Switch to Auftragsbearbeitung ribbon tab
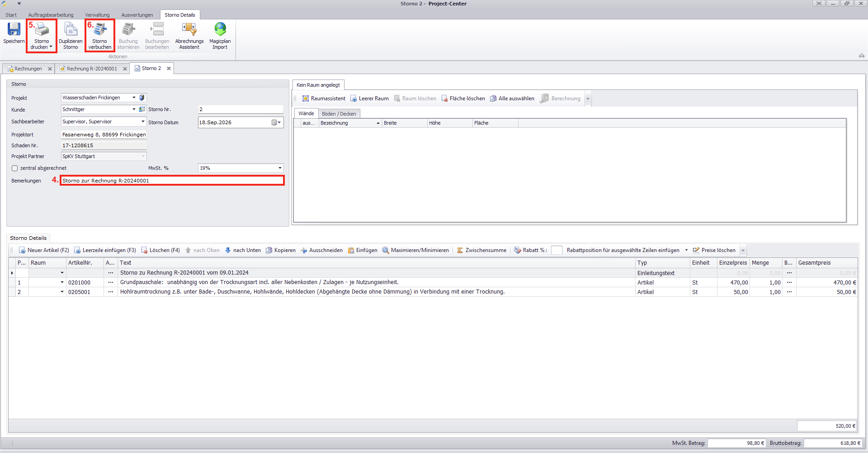 (x=51, y=15)
